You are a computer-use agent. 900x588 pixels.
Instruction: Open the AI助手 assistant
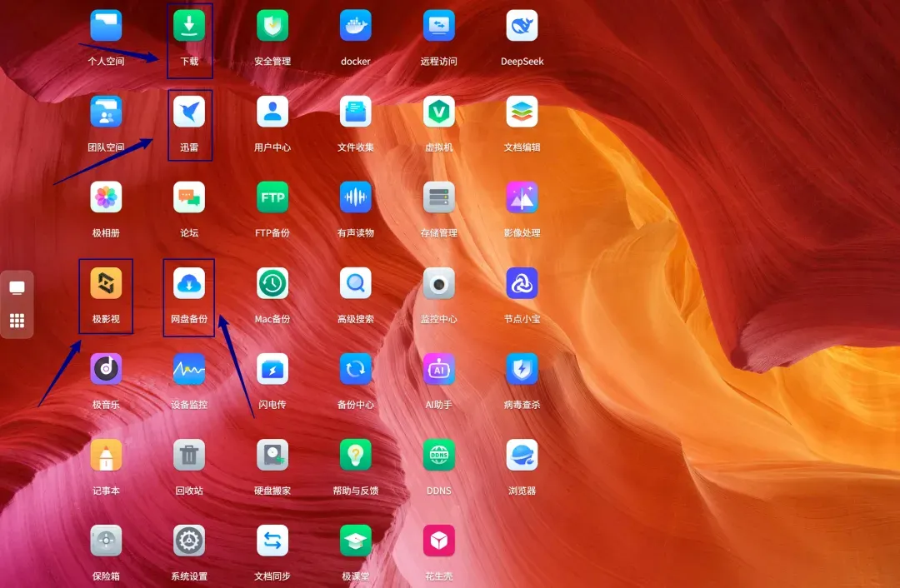point(439,369)
